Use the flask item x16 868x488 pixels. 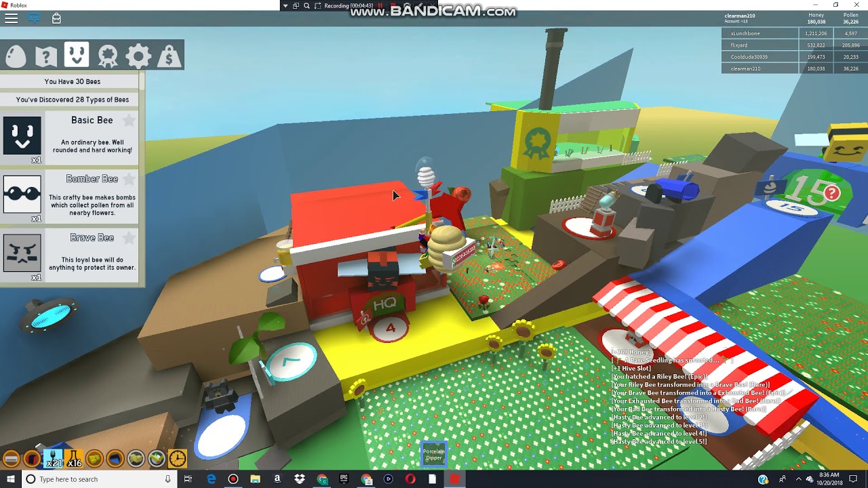(73, 459)
